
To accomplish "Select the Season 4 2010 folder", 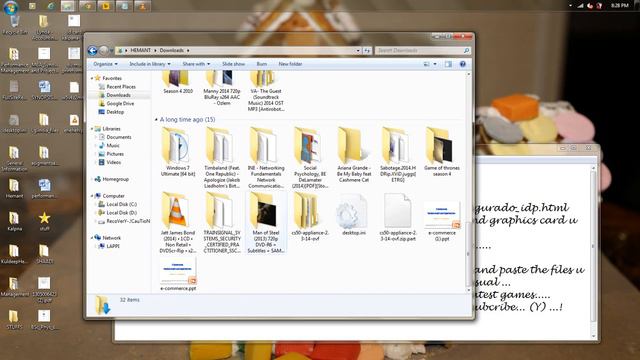I will pyautogui.click(x=178, y=83).
